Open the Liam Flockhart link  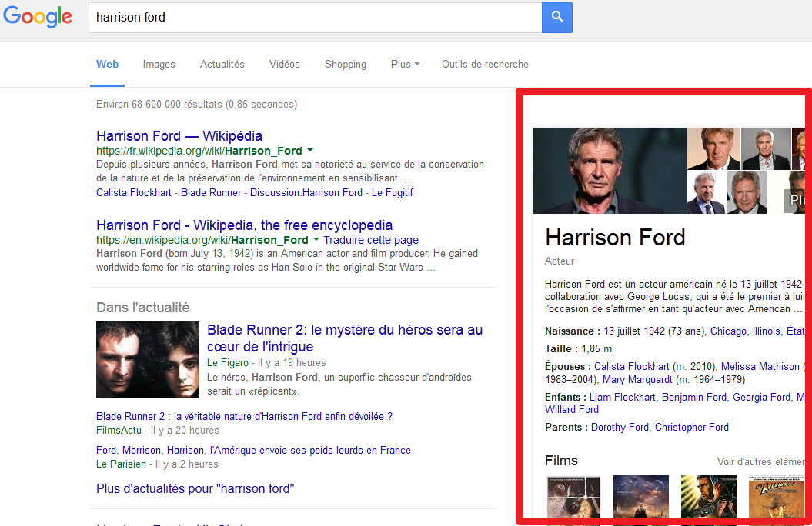[x=623, y=398]
